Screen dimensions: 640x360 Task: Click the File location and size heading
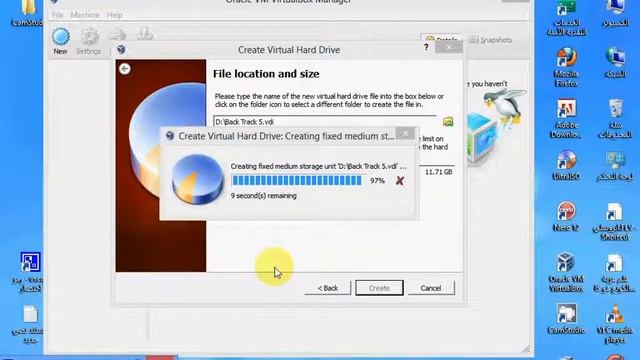(x=266, y=74)
